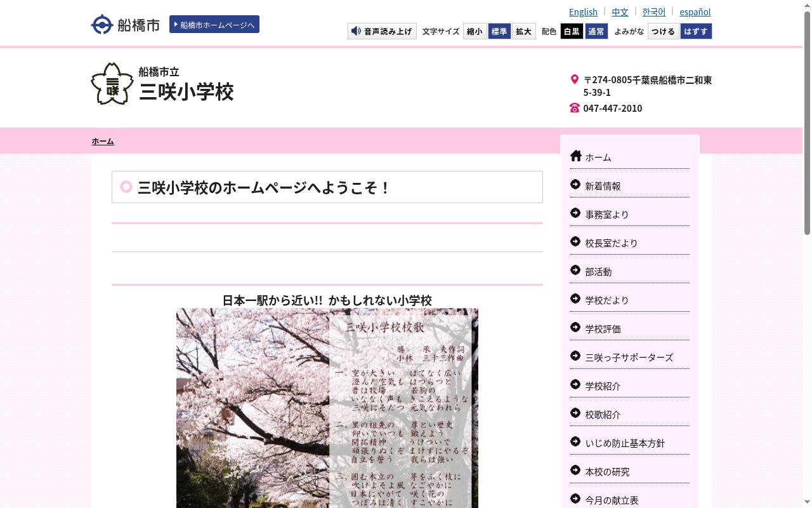
Task: Start 音声読み上げ audio reading
Action: point(382,31)
